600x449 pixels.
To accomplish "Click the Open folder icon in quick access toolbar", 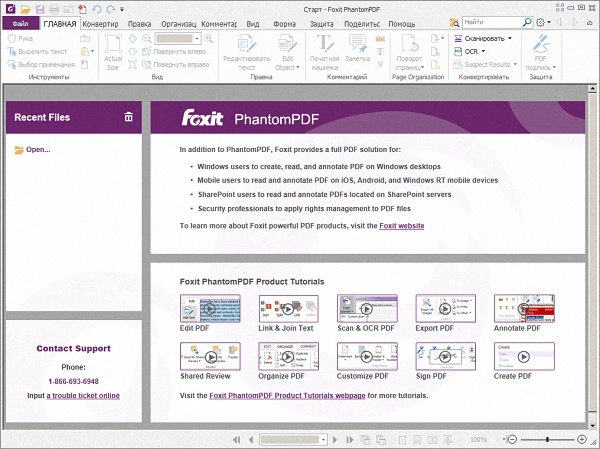I will 26,8.
